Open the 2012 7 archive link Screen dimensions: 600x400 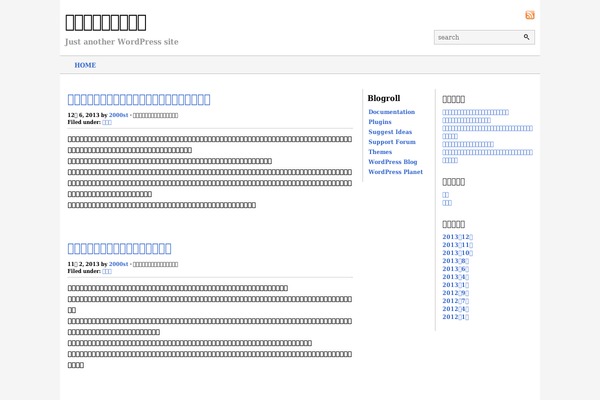(455, 301)
